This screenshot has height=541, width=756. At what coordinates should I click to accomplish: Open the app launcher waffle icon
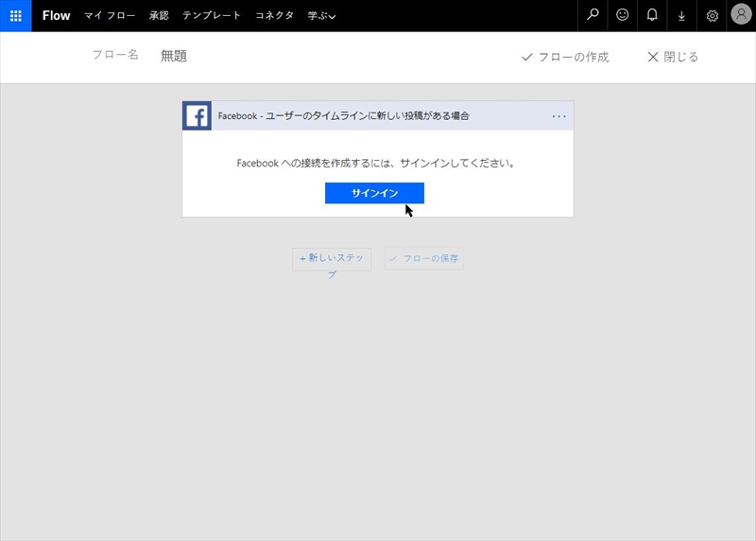tap(15, 15)
